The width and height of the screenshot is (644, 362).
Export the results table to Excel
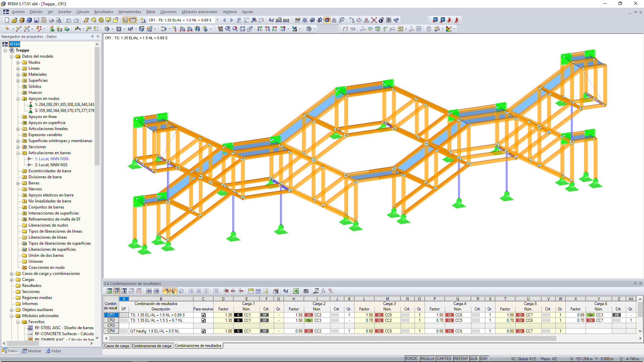[x=296, y=291]
